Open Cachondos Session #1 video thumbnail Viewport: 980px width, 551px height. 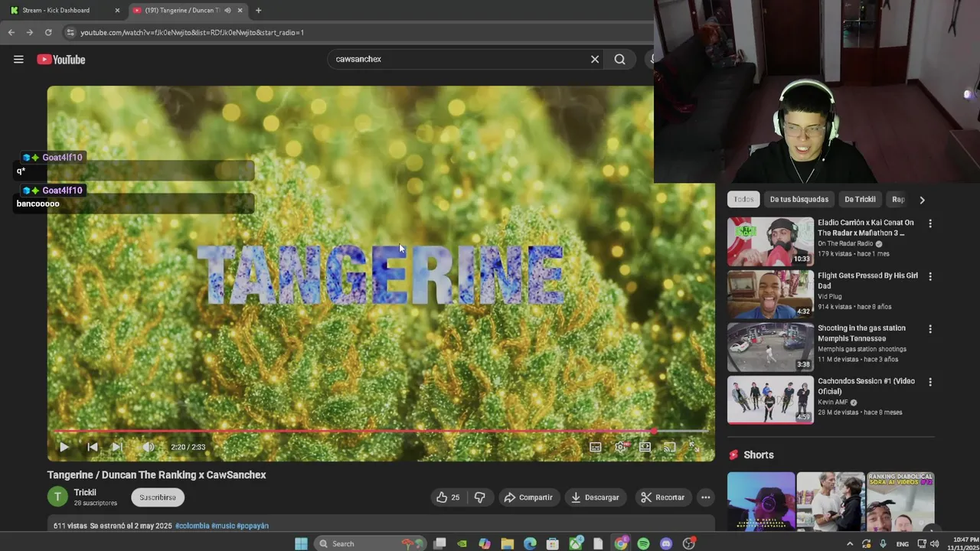[770, 400]
